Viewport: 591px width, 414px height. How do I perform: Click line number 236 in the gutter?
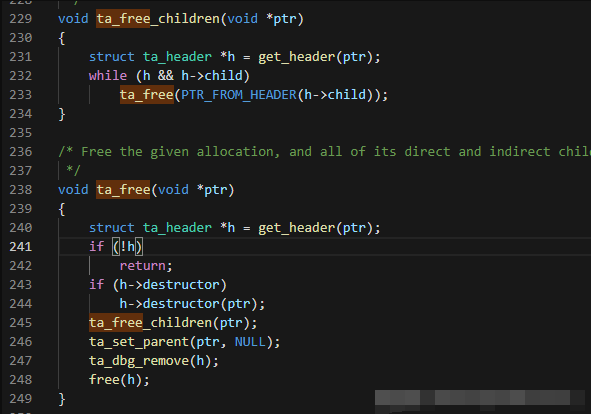(x=21, y=152)
